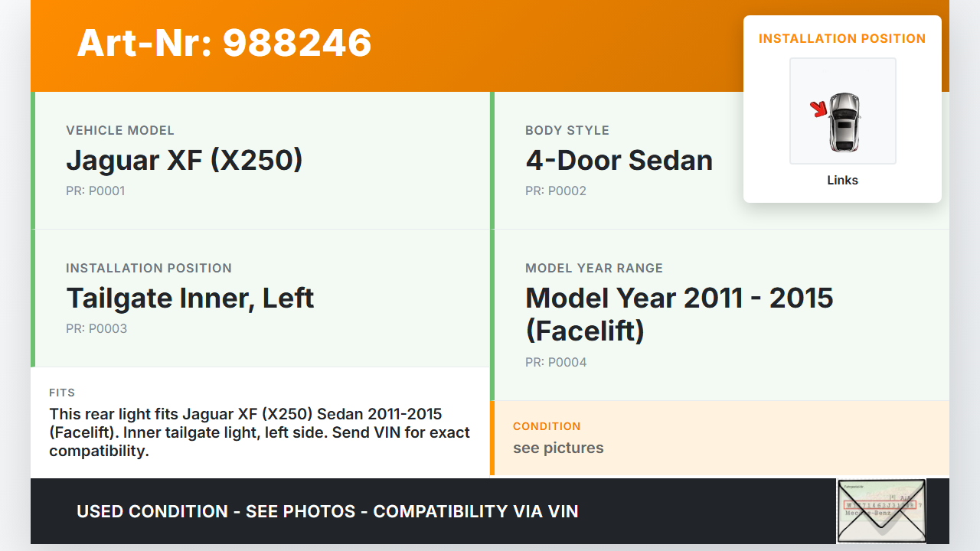Click the 'Links' label under car image

(842, 181)
